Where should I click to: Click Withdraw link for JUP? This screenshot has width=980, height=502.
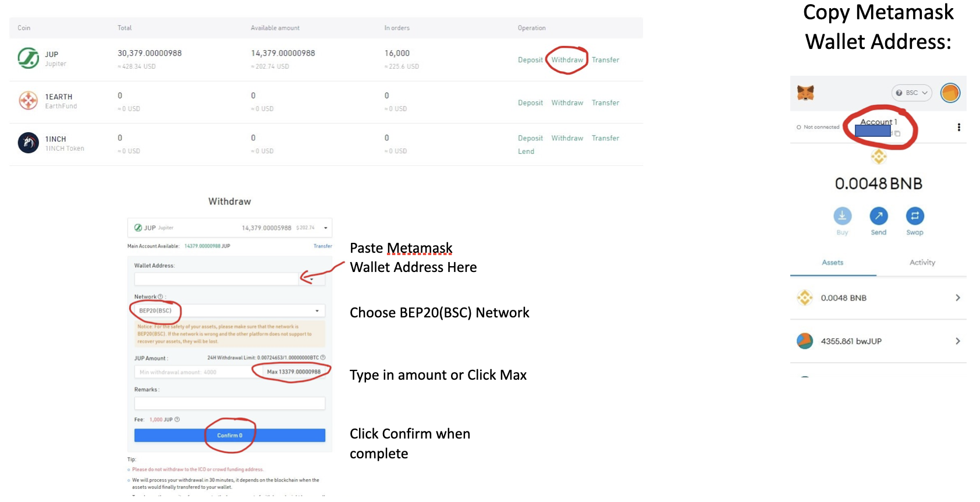point(567,60)
